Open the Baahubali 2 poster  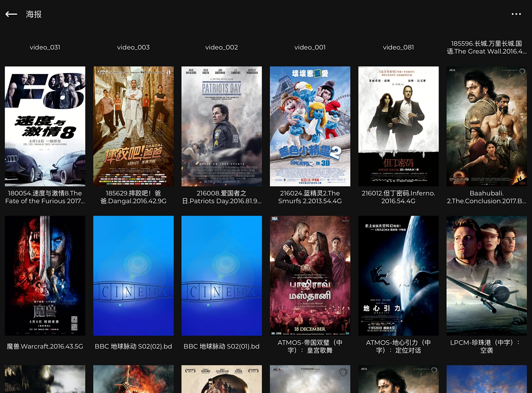(x=486, y=126)
